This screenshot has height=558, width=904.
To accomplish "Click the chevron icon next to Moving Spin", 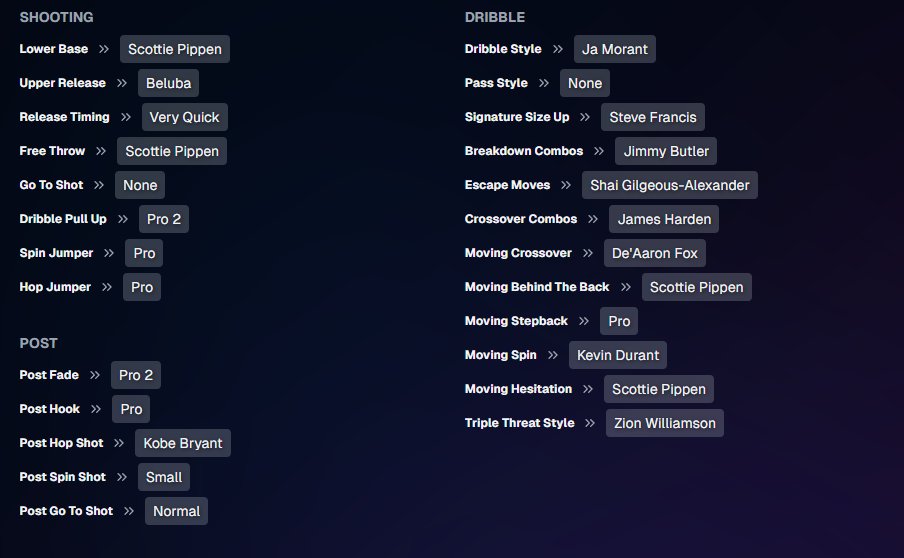I will [553, 355].
